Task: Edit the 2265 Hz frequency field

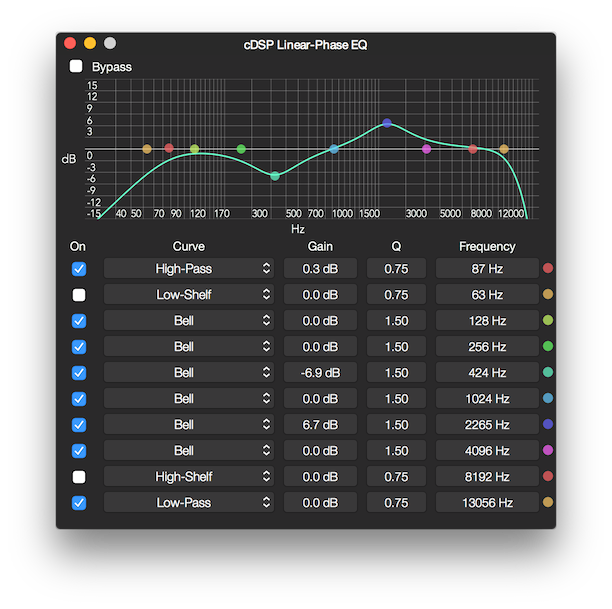Action: (487, 424)
